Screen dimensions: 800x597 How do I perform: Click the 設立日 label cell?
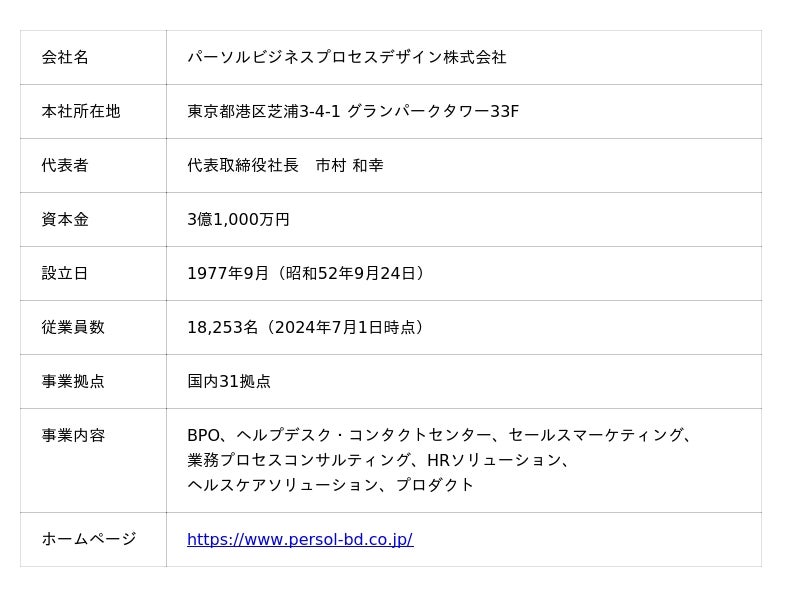tap(93, 273)
